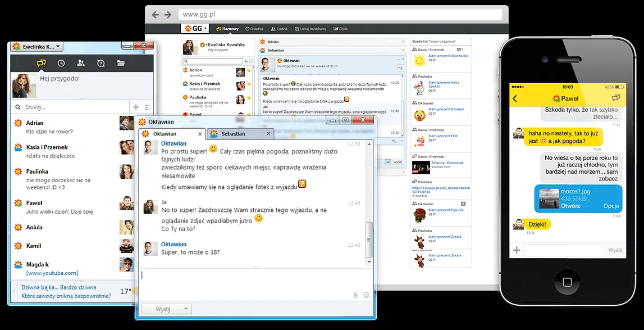The image size is (644, 330).
Task: Tap the message input field in the phone chat
Action: pos(564,250)
